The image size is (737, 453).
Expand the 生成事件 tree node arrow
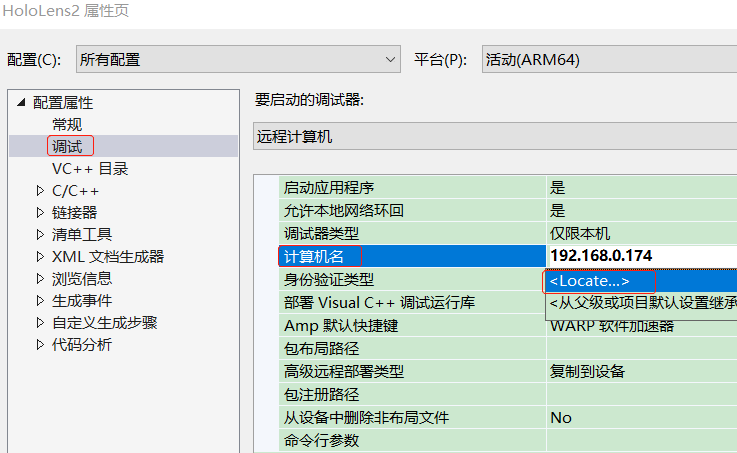pos(40,300)
